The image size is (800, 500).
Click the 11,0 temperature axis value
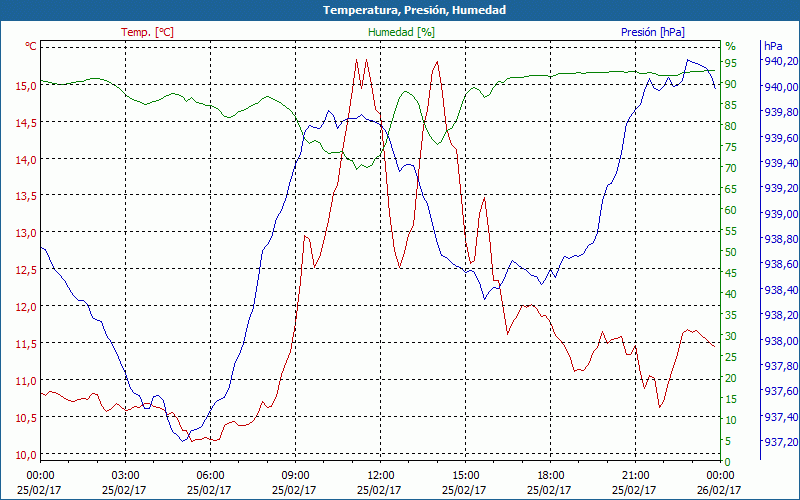pyautogui.click(x=26, y=381)
